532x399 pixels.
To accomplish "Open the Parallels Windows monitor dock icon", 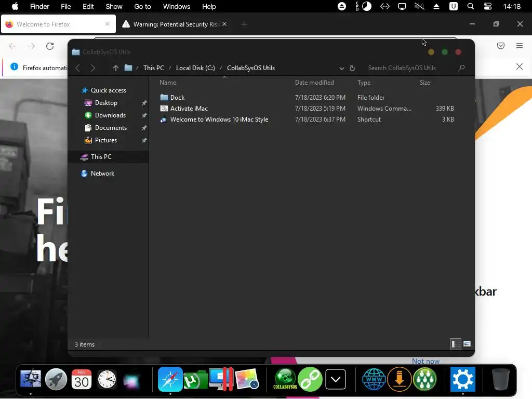I will [x=221, y=379].
